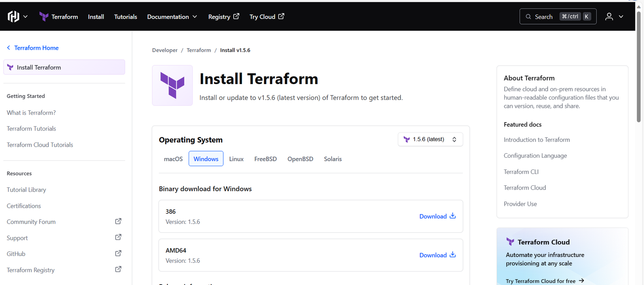Viewport: 644px width, 285px height.
Task: Click external-link icon next to Support
Action: [118, 237]
